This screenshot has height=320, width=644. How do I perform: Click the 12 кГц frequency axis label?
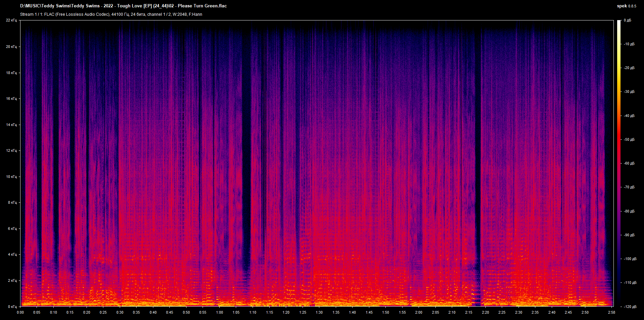(x=11, y=150)
